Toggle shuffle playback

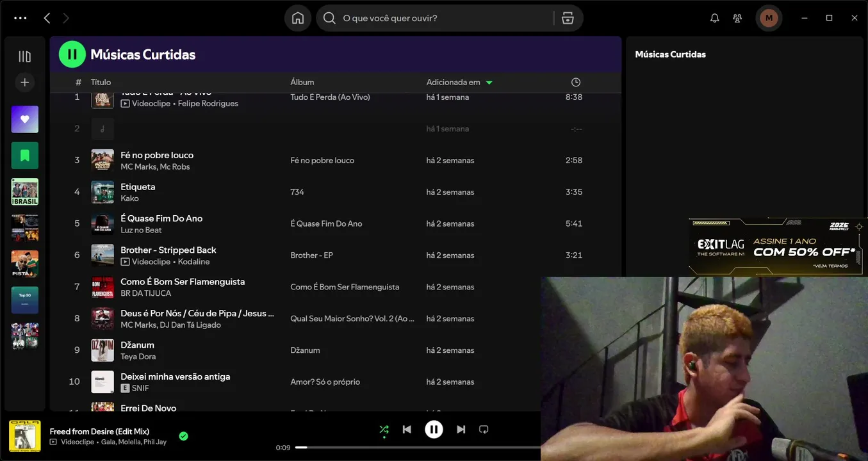point(384,430)
